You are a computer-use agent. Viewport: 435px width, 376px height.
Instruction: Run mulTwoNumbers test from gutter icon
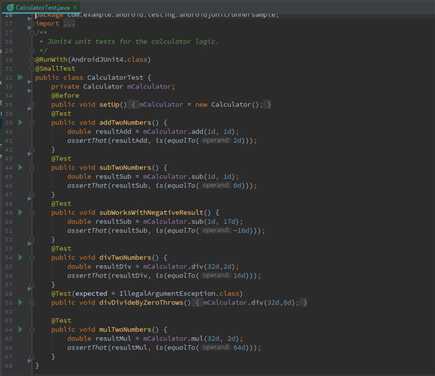tap(20, 329)
